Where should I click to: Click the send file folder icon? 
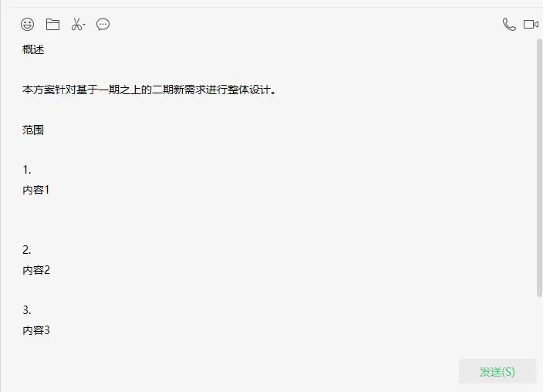coord(52,25)
